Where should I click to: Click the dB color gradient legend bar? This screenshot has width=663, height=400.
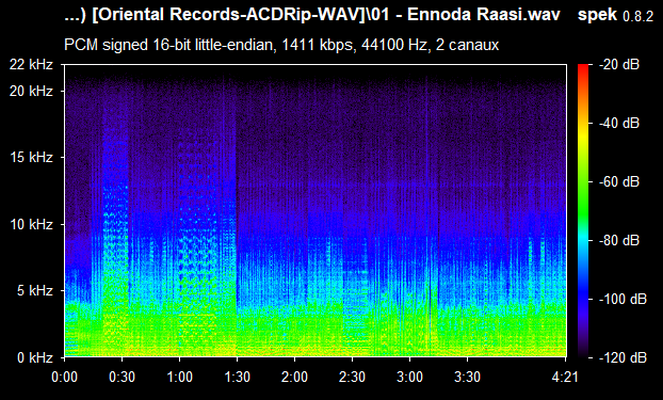click(583, 211)
